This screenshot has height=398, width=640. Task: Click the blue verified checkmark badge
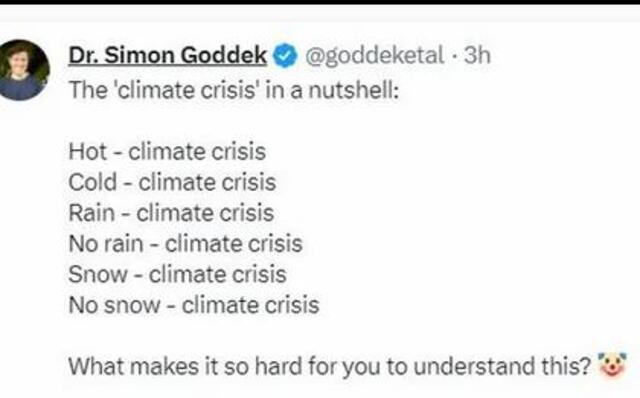tap(285, 56)
